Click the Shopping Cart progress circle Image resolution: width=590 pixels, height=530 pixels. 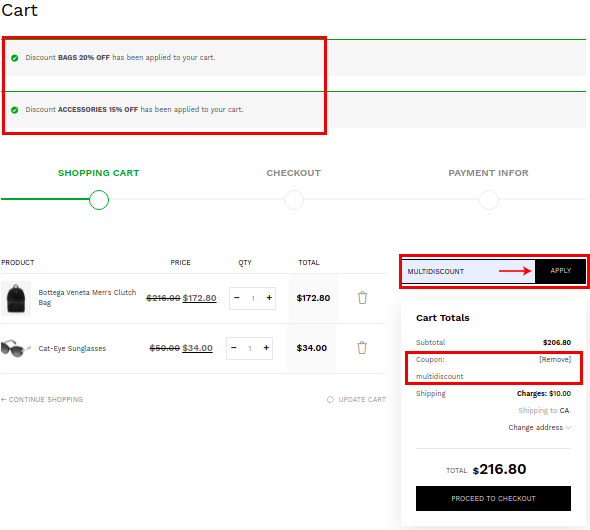99,200
